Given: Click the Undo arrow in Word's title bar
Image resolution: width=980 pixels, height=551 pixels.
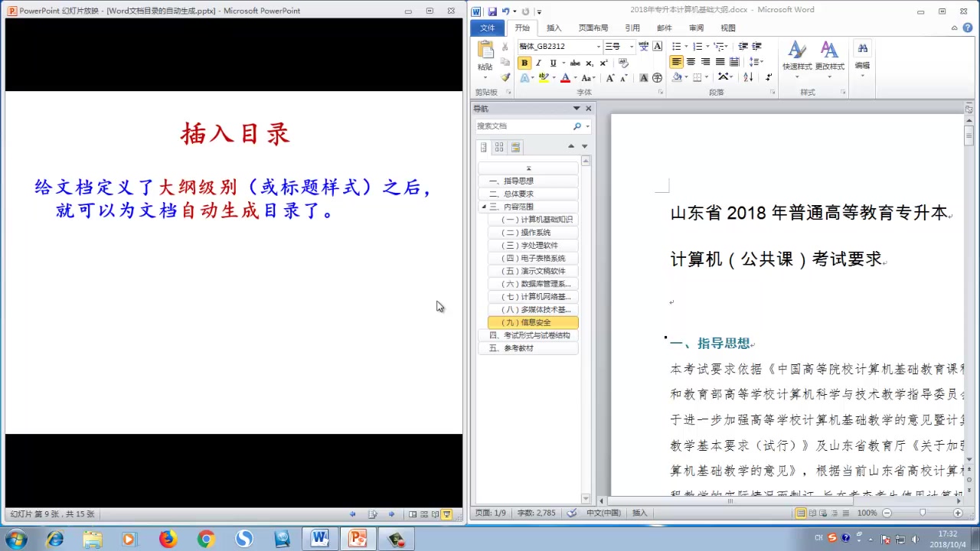Looking at the screenshot, I should click(x=505, y=11).
